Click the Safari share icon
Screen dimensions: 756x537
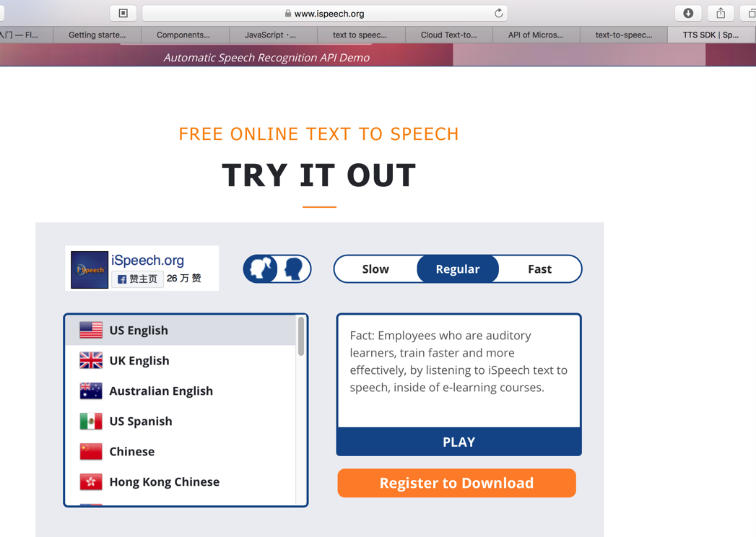pyautogui.click(x=721, y=13)
